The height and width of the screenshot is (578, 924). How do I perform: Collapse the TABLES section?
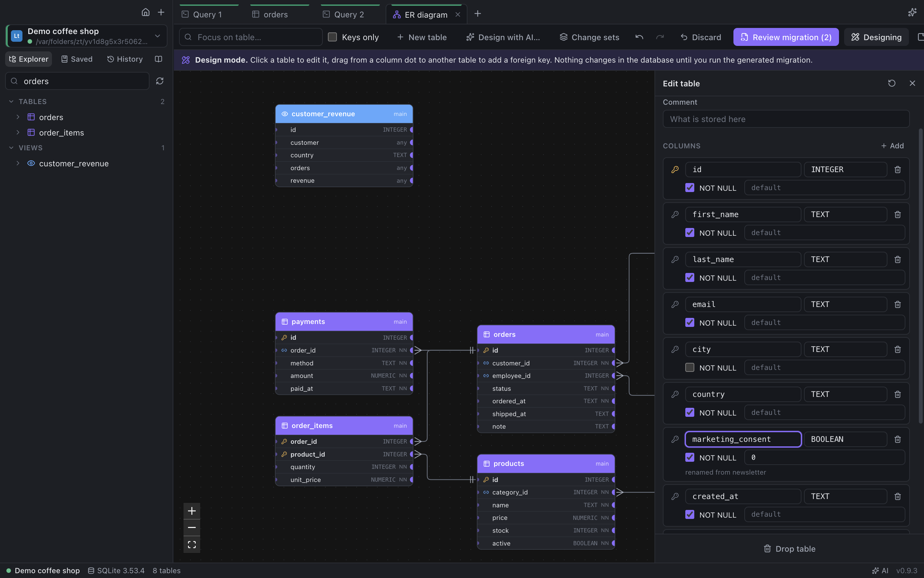tap(11, 101)
